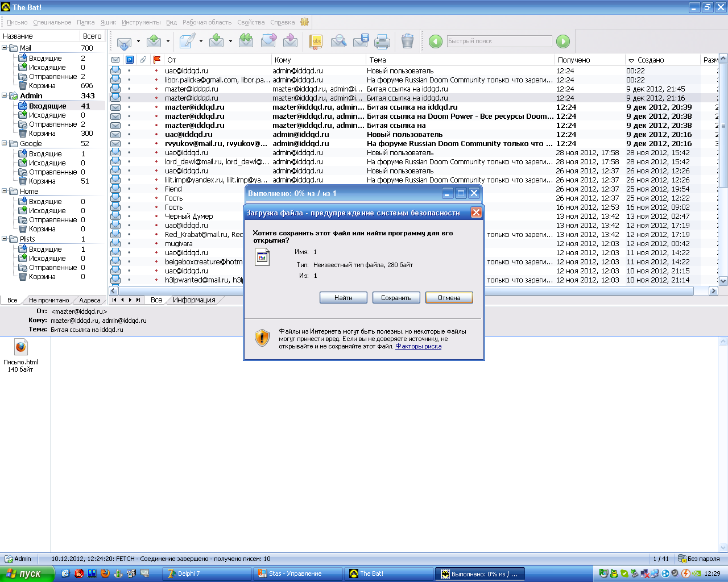Click the horizontal scrollbar under message list
The height and width of the screenshot is (582, 728).
pyautogui.click(x=409, y=291)
